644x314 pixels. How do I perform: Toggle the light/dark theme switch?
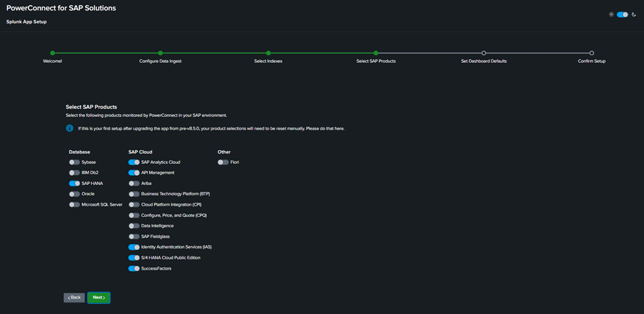coord(622,14)
